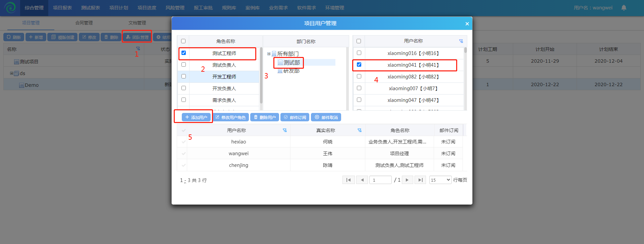644x244 pixels.
Task: Click the filter icon in the real name column
Action: click(x=359, y=130)
